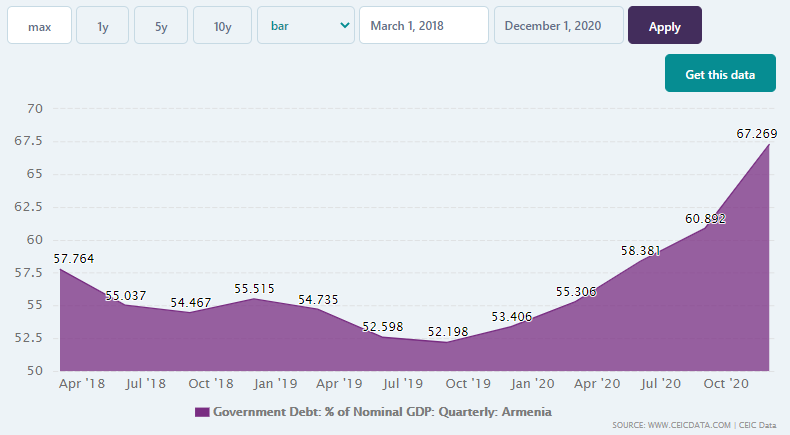Click x-axis label Jul '20

[661, 384]
